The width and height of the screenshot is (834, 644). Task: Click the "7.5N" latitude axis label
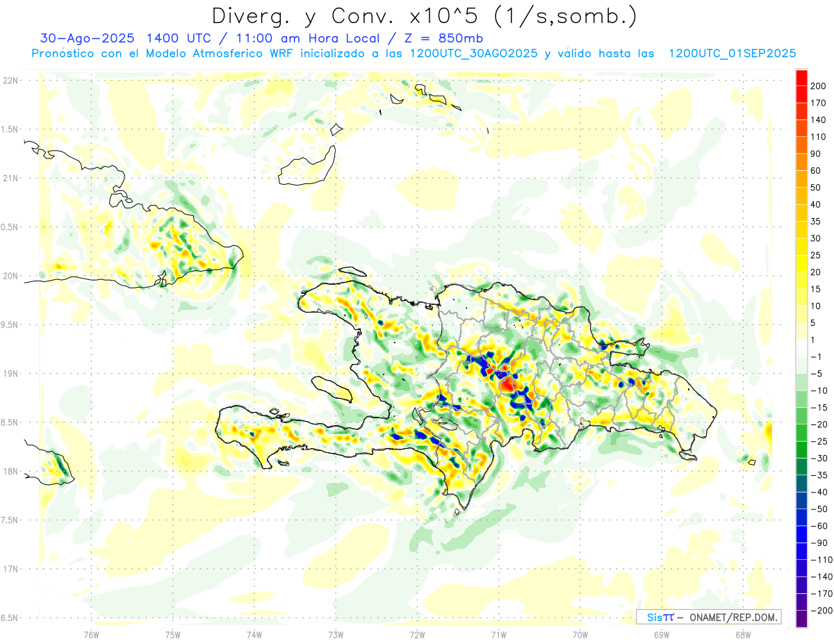(10, 520)
